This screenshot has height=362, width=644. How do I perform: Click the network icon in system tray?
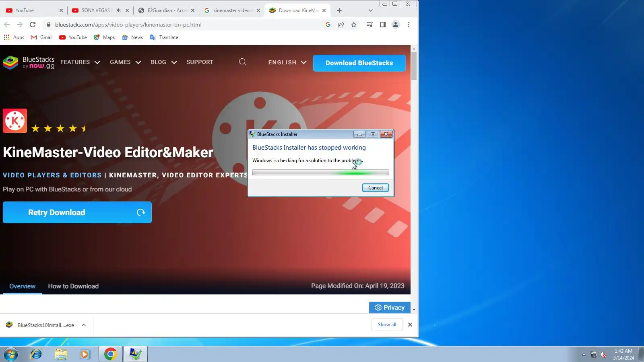point(594,354)
